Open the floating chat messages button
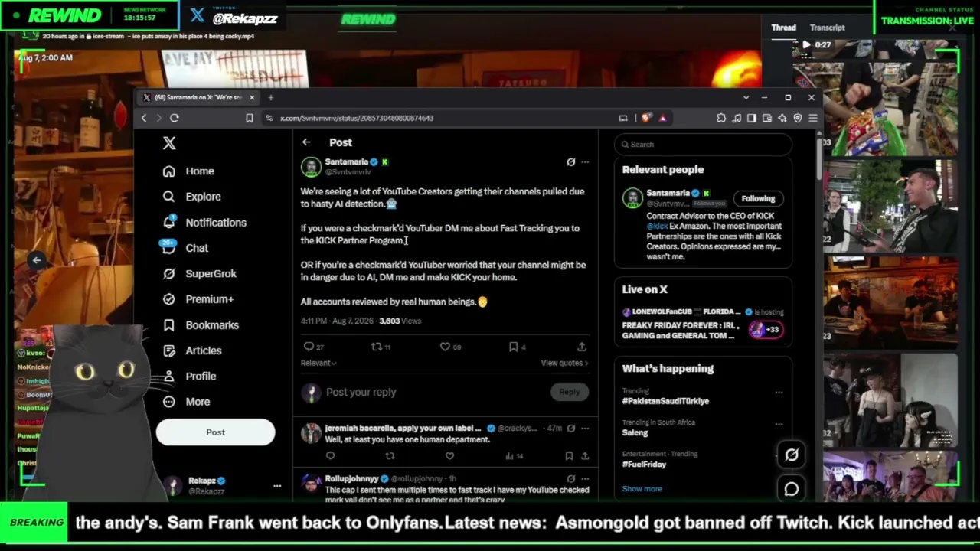Screen dimensions: 980x551 click(792, 488)
